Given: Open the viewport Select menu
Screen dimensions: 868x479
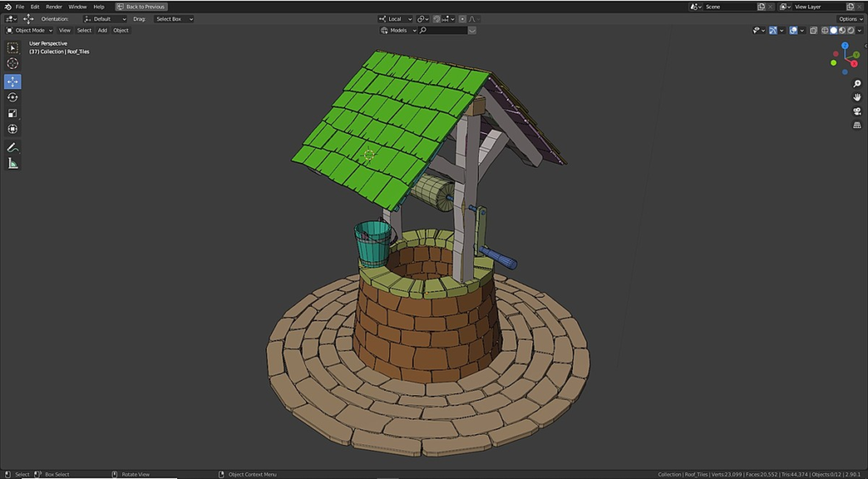Looking at the screenshot, I should (84, 31).
